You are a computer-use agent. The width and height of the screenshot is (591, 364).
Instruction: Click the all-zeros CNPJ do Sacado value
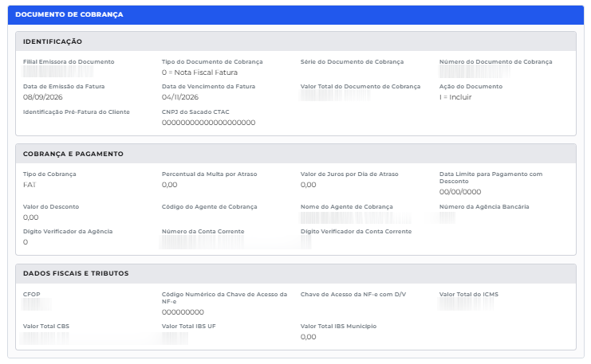pyautogui.click(x=208, y=123)
